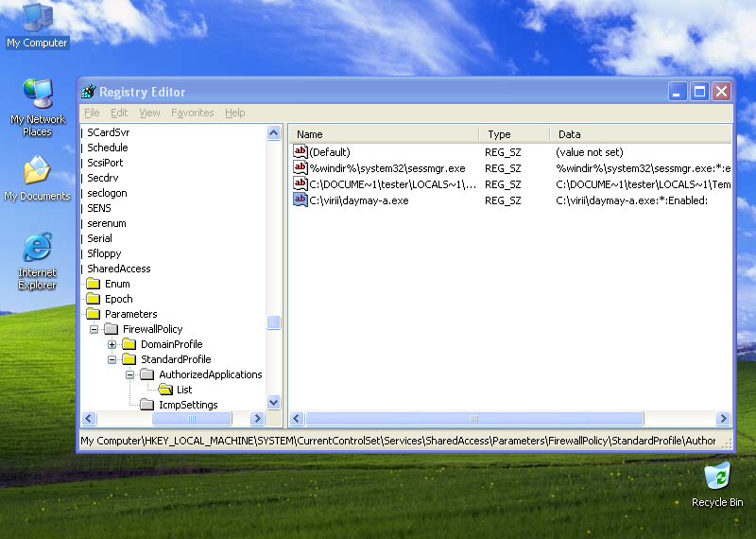Click values pane horizontal scroll thumb
The width and height of the screenshot is (756, 539).
click(475, 418)
